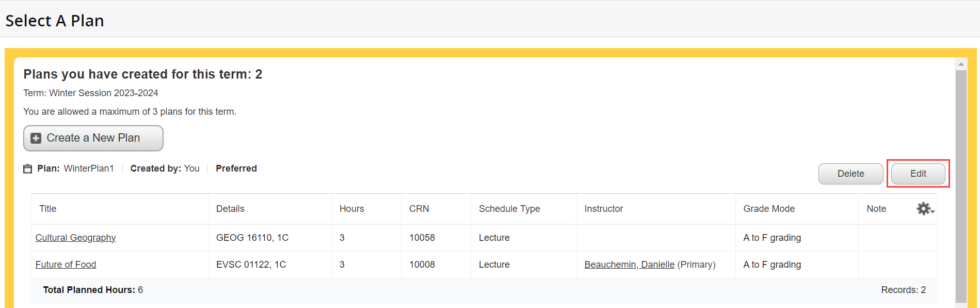Image resolution: width=980 pixels, height=308 pixels.
Task: Click the Create a New Plan button
Action: [93, 138]
